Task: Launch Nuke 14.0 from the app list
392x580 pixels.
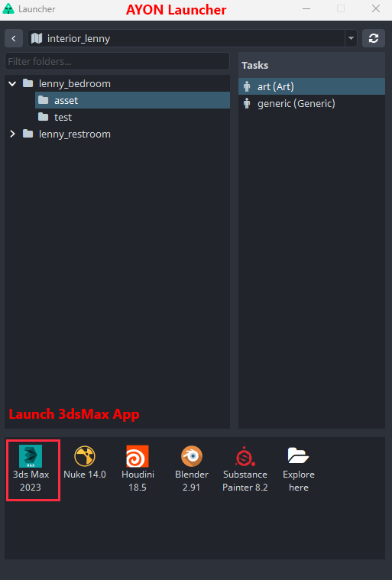Action: (85, 462)
